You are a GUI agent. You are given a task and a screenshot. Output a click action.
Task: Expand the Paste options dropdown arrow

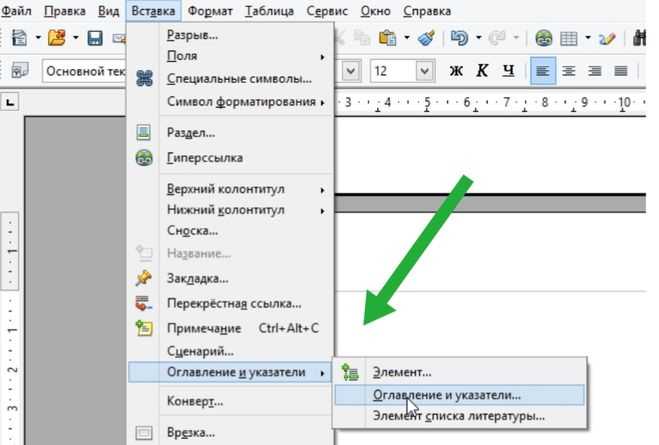click(407, 38)
